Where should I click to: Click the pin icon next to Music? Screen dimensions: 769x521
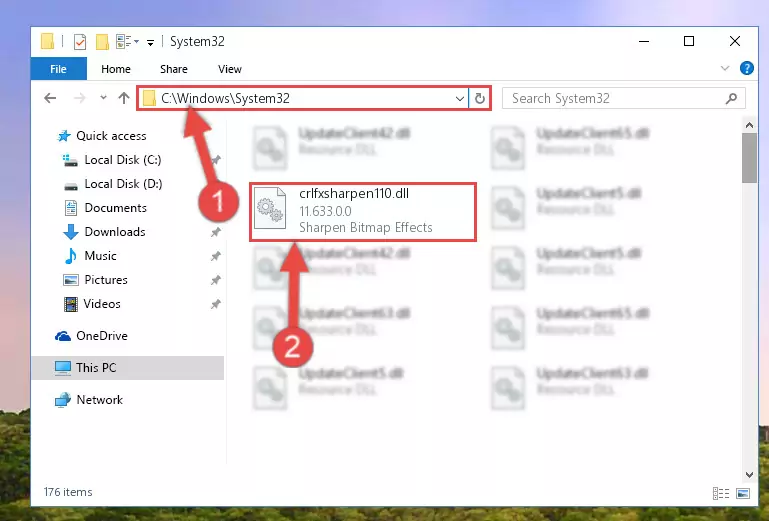click(x=215, y=256)
